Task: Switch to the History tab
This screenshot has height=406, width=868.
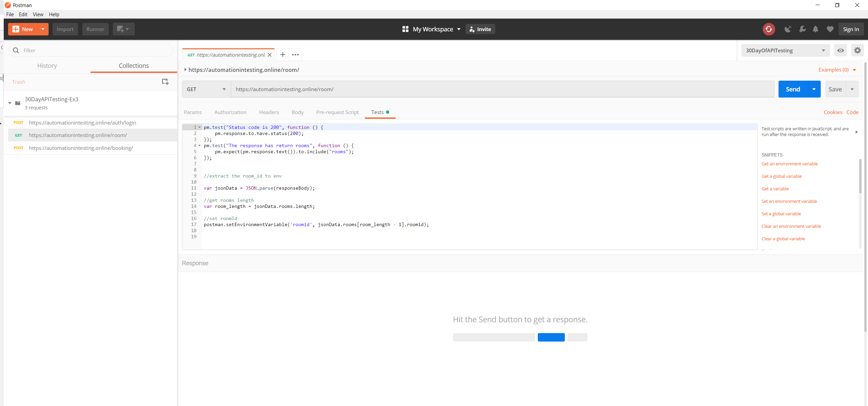Action: (x=47, y=65)
